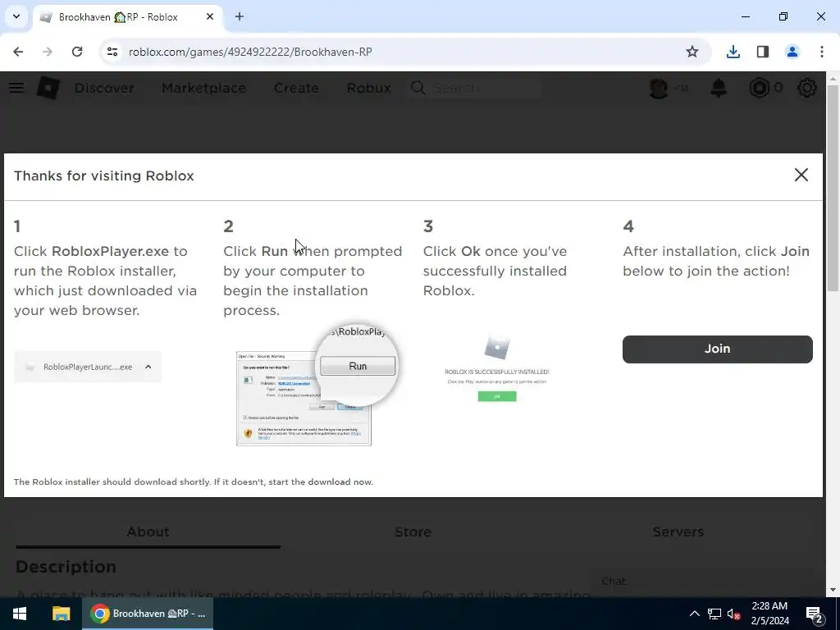Open the Robux balance icon

click(759, 88)
